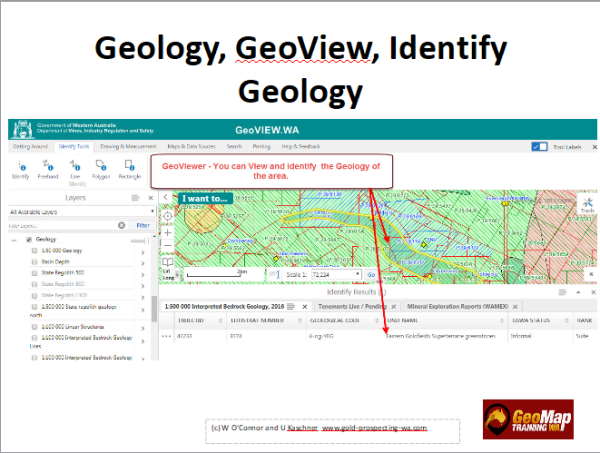The image size is (600, 453).
Task: Expand options for Bedrock Geology Lines
Action: pos(143,341)
